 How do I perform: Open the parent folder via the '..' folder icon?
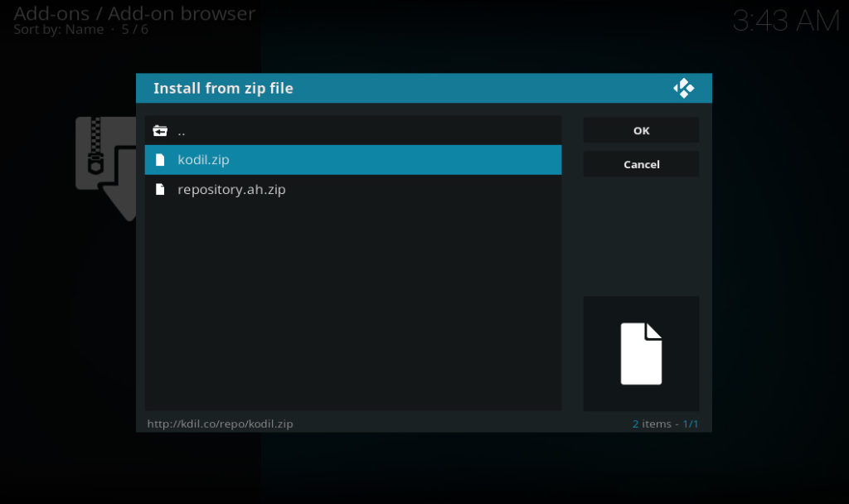pyautogui.click(x=162, y=130)
